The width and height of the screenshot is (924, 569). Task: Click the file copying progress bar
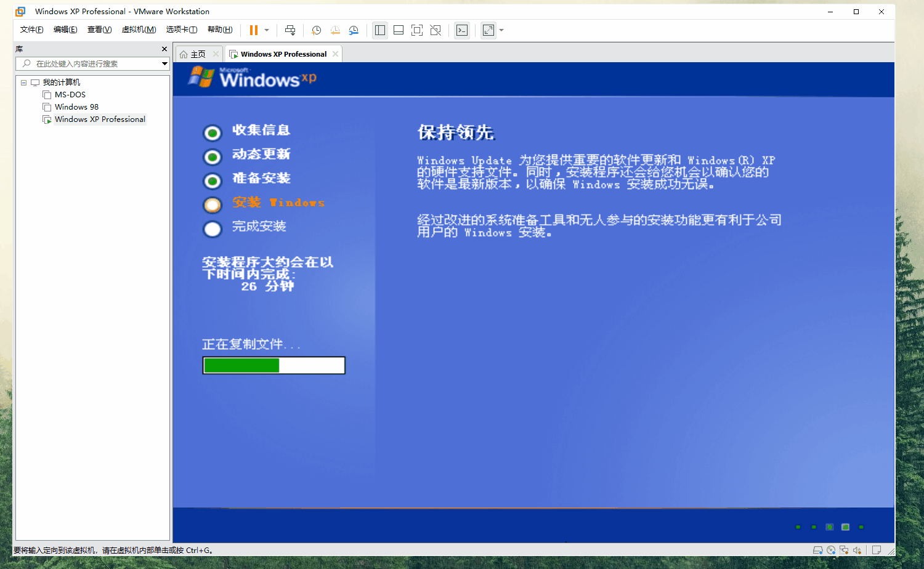274,365
